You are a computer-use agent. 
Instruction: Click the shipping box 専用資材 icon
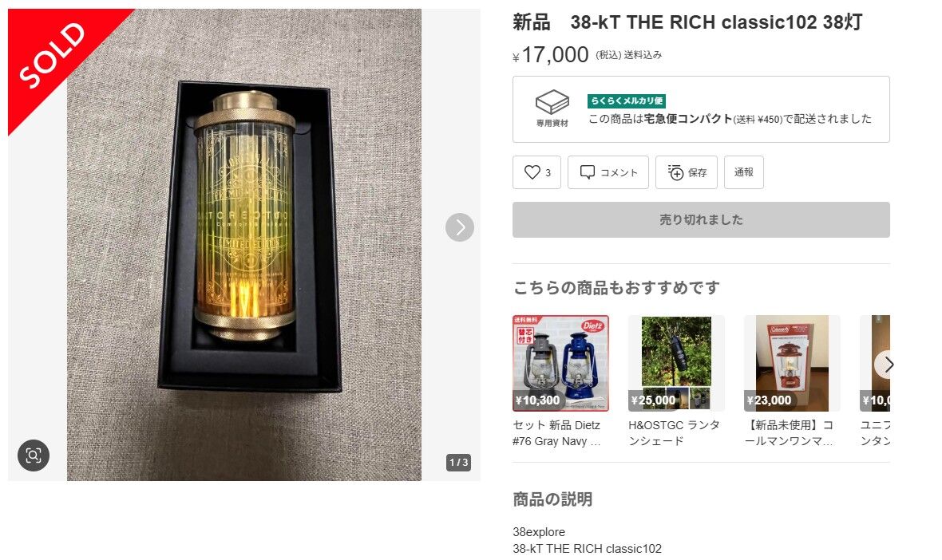552,108
